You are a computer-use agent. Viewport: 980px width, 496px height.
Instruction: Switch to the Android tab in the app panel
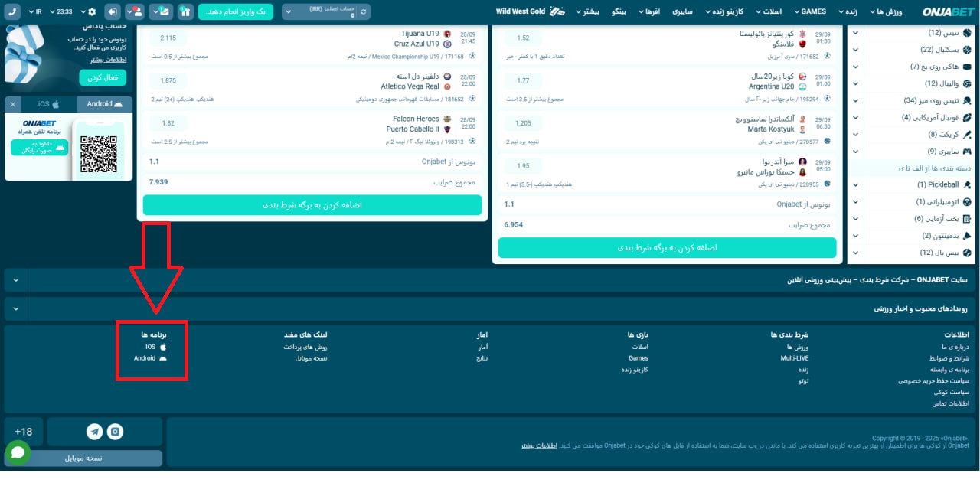tap(103, 103)
